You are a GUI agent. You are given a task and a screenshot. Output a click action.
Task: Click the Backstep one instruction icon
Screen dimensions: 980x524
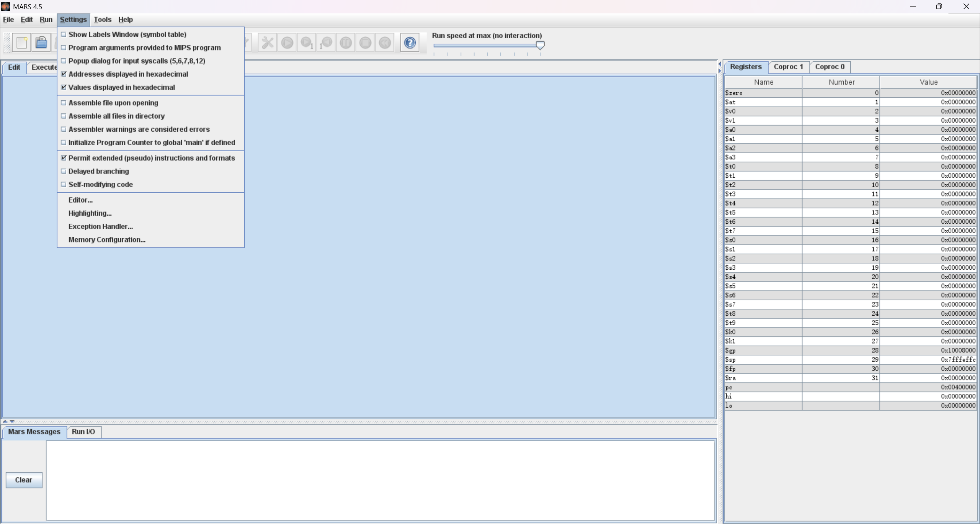click(x=326, y=43)
